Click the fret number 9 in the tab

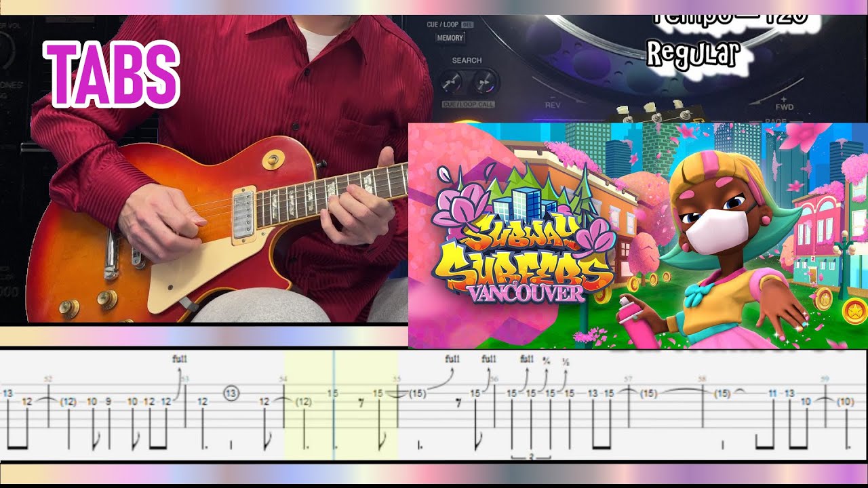tap(108, 401)
